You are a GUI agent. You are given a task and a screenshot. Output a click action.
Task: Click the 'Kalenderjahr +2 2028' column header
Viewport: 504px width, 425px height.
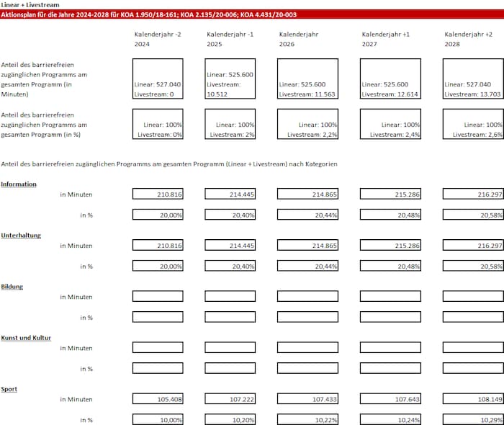468,39
